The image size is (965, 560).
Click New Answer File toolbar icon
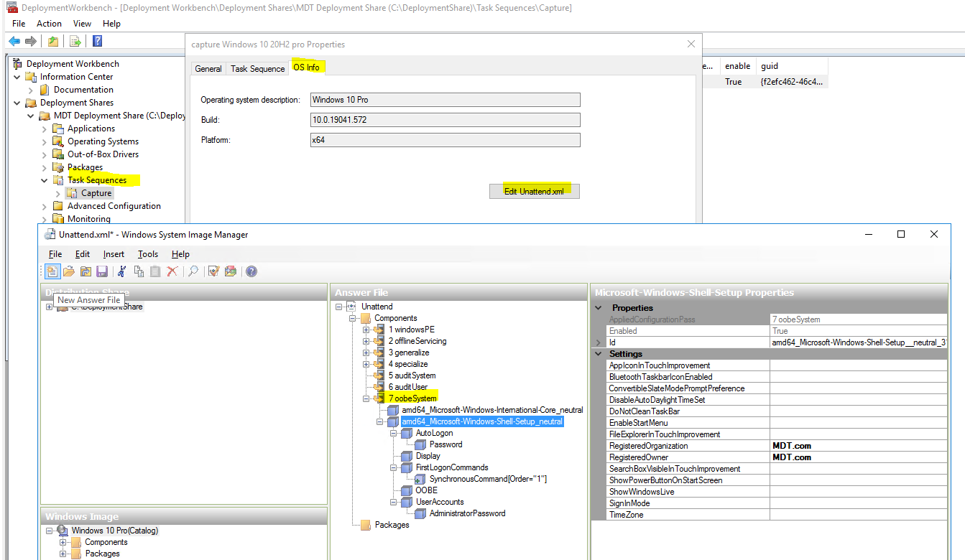coord(52,271)
